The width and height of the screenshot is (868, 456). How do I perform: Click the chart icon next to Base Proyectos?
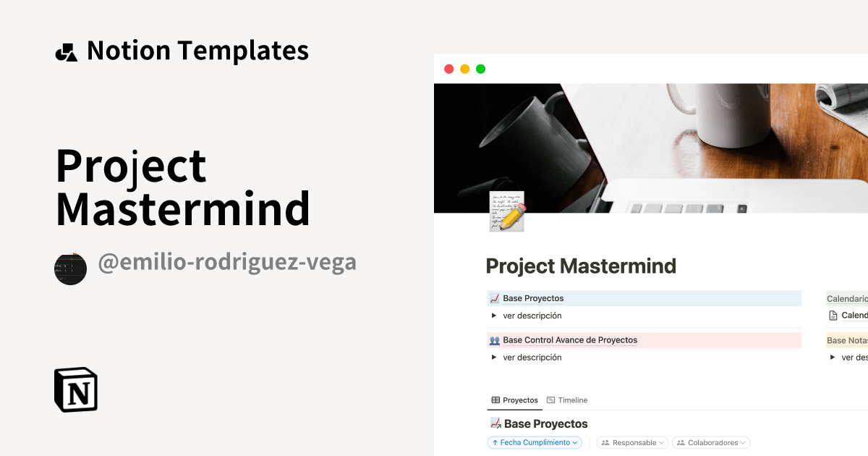pos(494,297)
